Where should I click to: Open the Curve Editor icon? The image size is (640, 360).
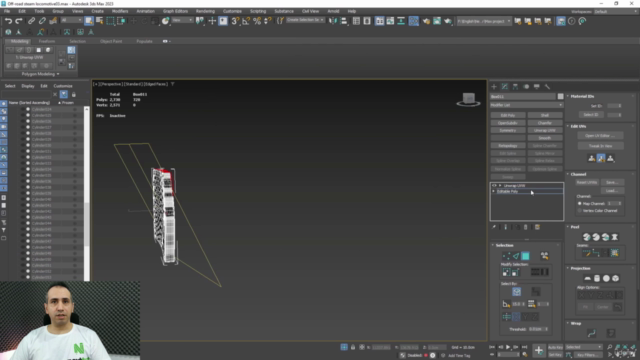click(x=390, y=21)
